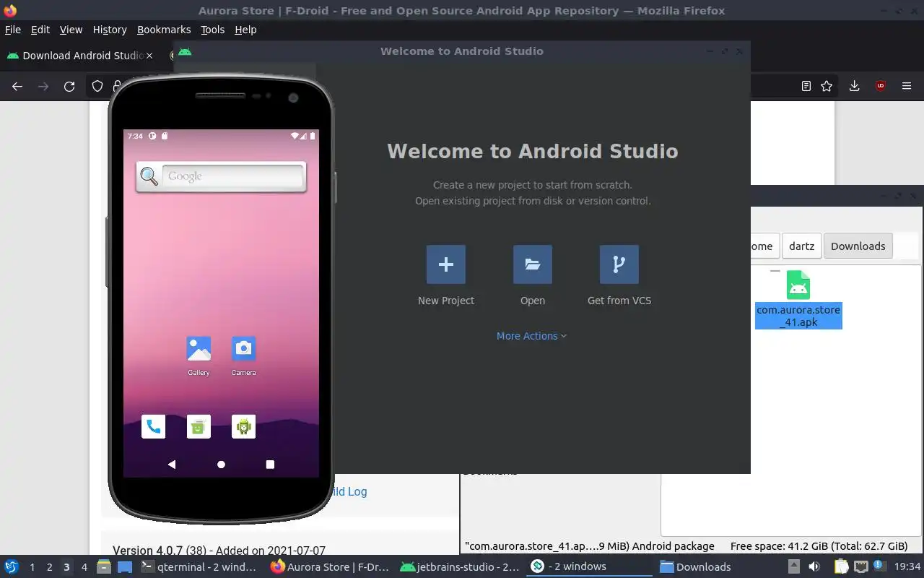Switch to workspace 2 in the pager
924x578 pixels.
(x=49, y=567)
